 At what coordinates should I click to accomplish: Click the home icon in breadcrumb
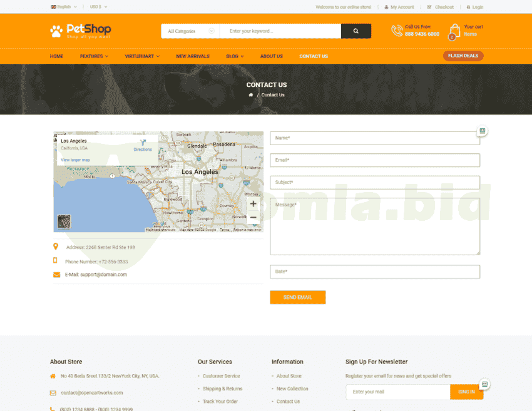pos(251,95)
